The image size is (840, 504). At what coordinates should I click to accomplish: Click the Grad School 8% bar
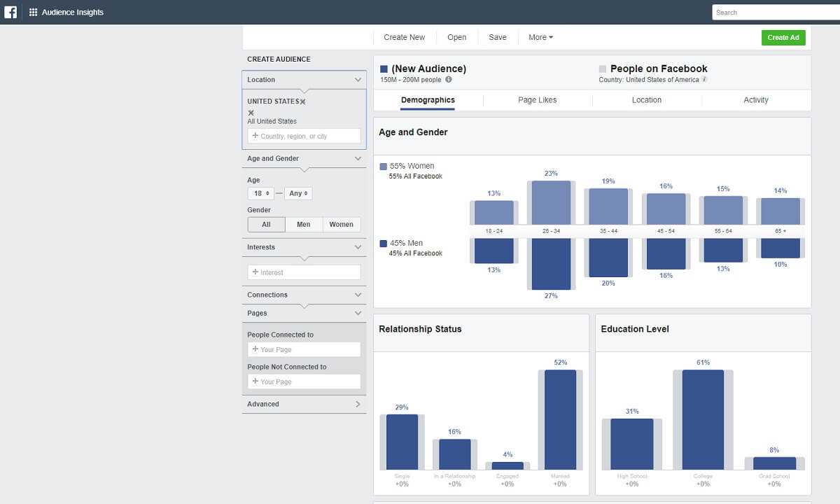point(774,463)
